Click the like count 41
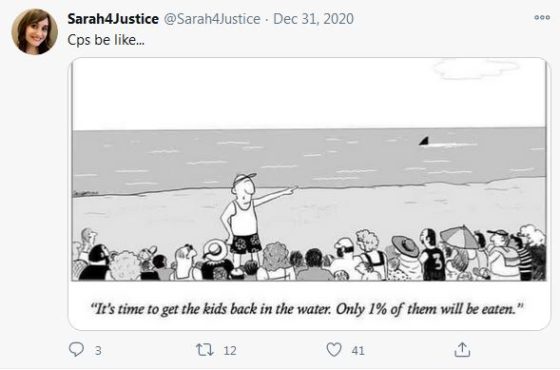 (358, 351)
